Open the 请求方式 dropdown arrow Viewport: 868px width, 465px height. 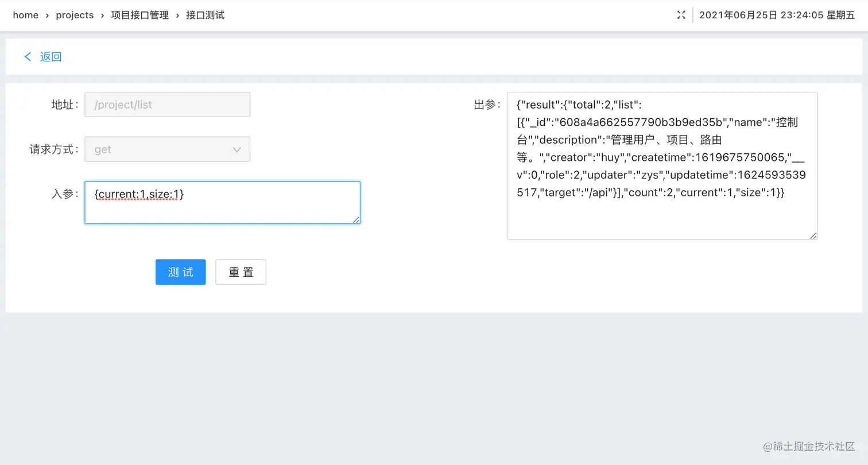tap(237, 149)
